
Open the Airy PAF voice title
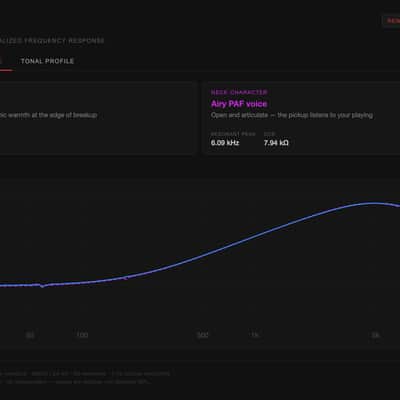tap(239, 104)
